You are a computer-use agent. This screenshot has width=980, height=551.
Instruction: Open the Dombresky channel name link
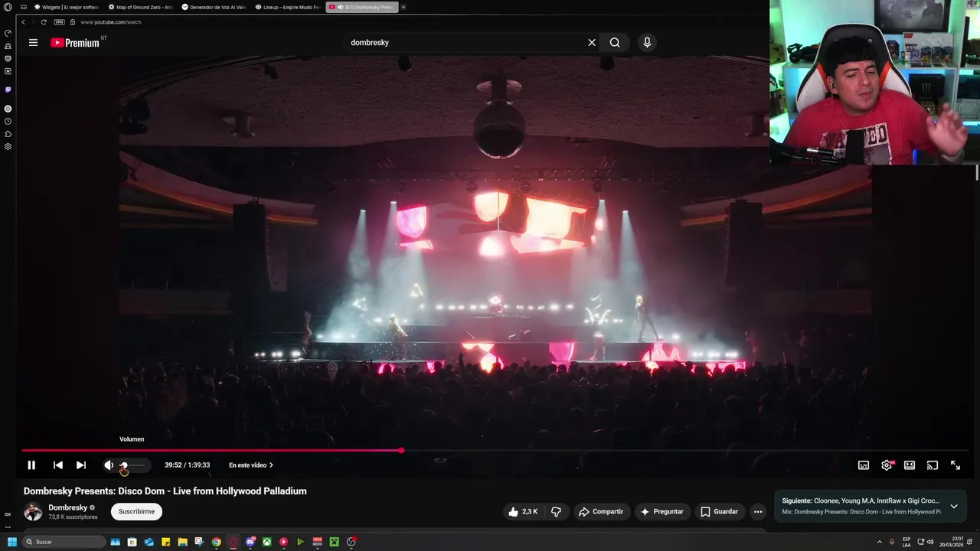[x=68, y=508]
